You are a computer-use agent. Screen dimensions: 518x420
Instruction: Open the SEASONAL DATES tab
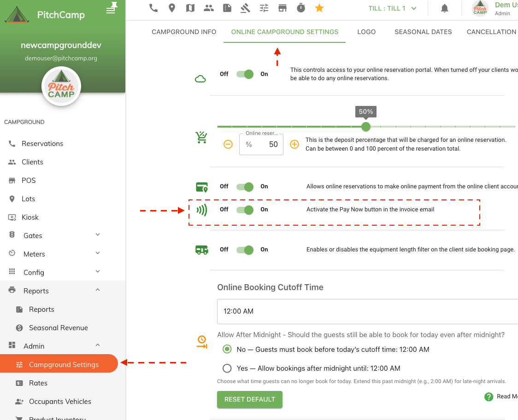[423, 32]
